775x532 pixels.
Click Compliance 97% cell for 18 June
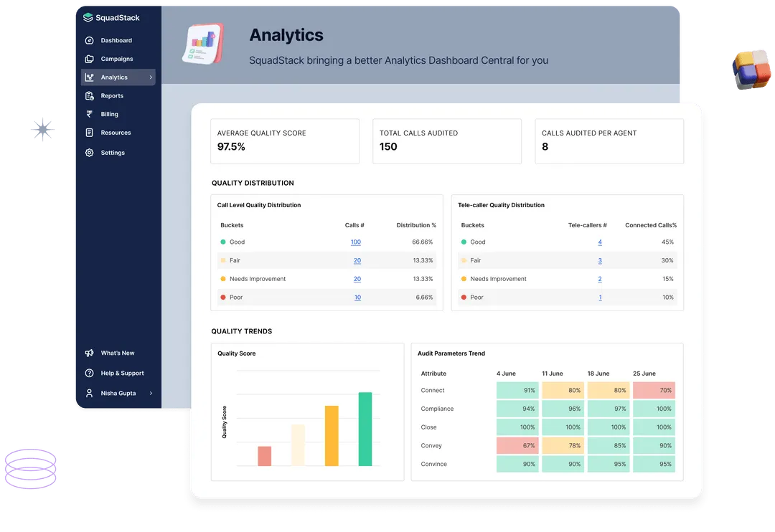click(x=609, y=409)
